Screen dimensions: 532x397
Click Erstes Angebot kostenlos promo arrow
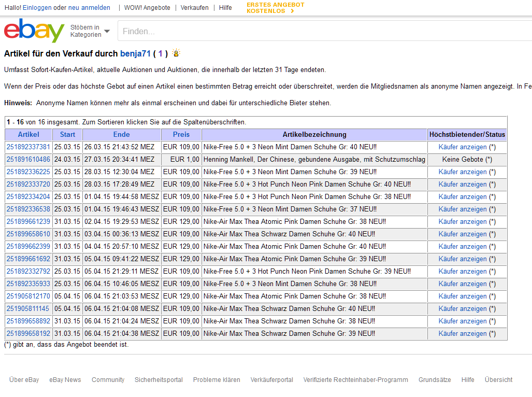point(292,11)
